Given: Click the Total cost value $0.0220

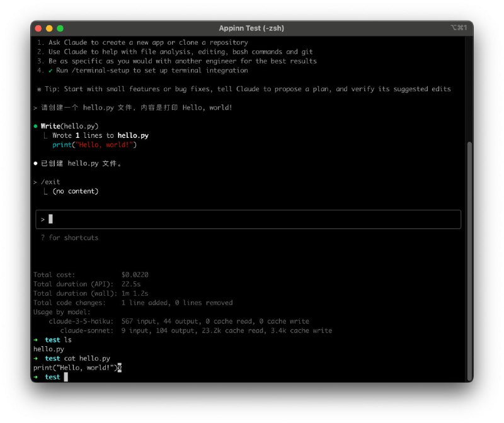Looking at the screenshot, I should (135, 275).
